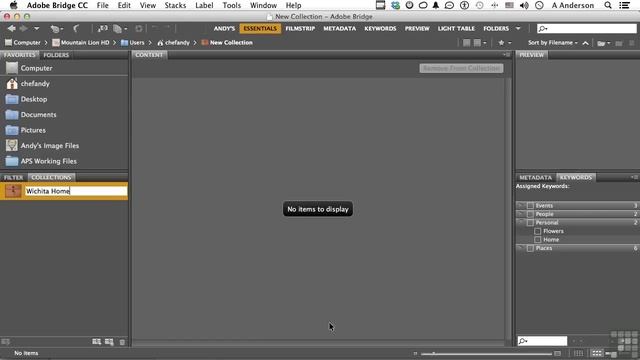Click the delete collection trash icon
The width and height of the screenshot is (640, 360).
click(122, 342)
